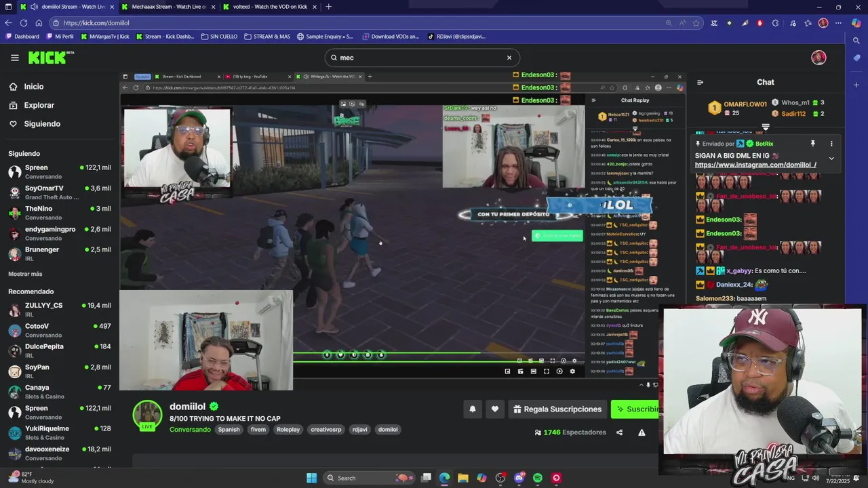Open Explorar in sidebar

[x=39, y=105]
